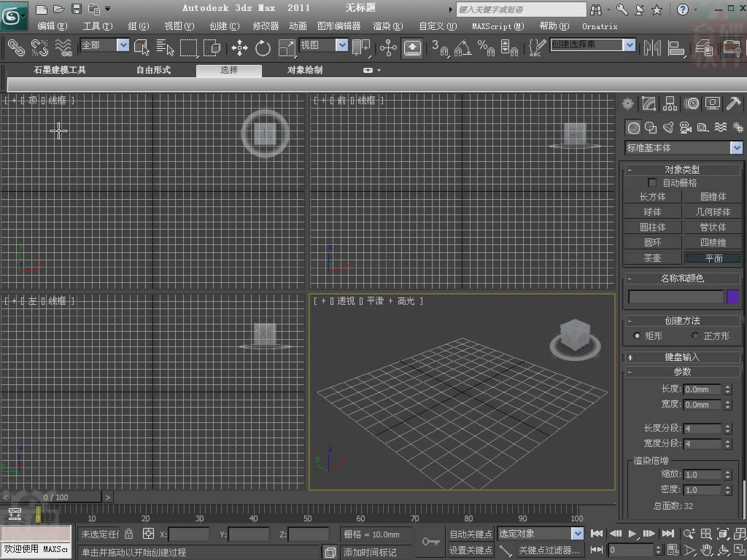
Task: Activate Select and Rotate tool
Action: point(263,47)
